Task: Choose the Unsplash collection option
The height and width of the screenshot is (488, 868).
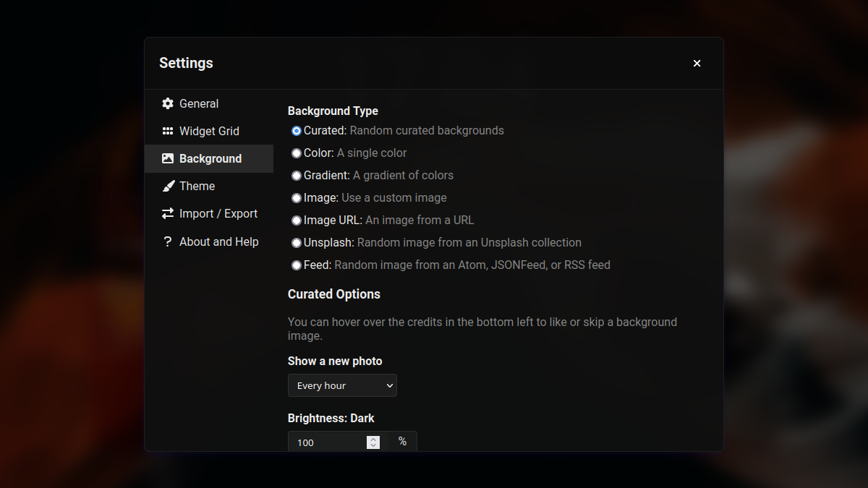Action: click(297, 243)
